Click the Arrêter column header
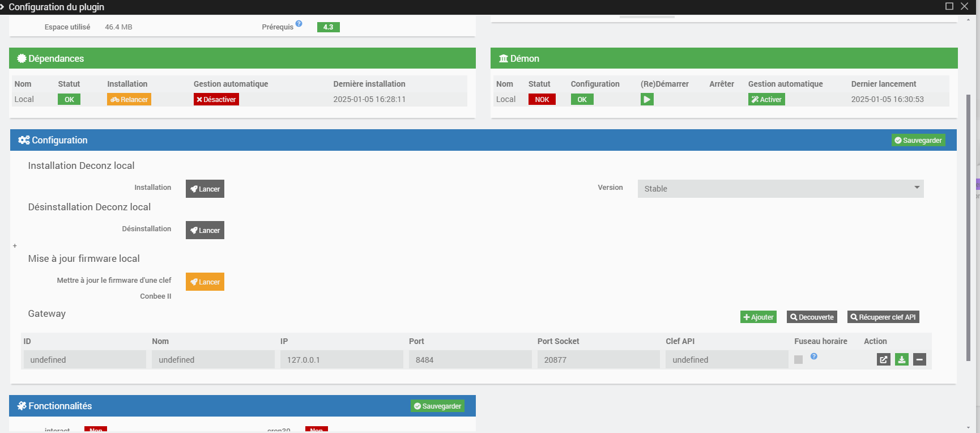The image size is (980, 433). coord(722,84)
